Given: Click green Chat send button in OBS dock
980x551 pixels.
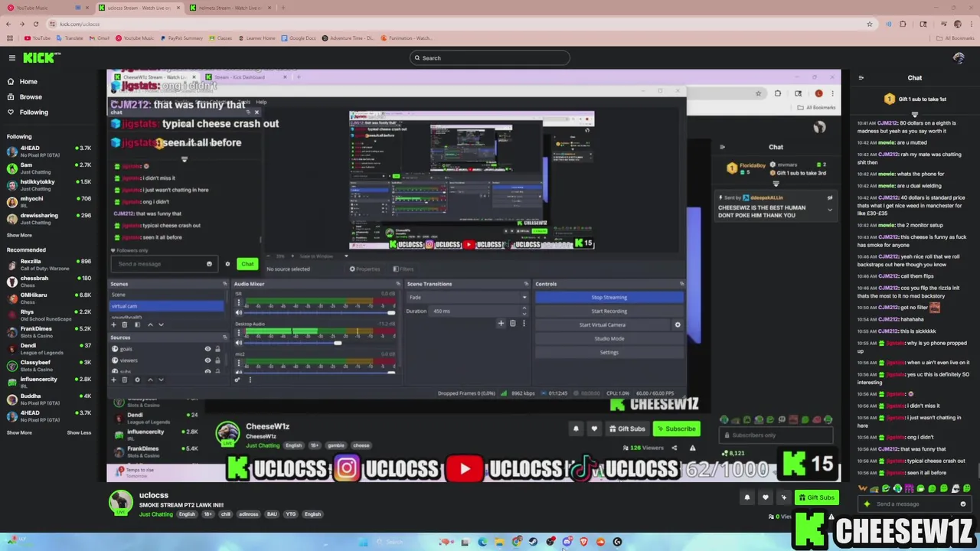Looking at the screenshot, I should pyautogui.click(x=247, y=264).
